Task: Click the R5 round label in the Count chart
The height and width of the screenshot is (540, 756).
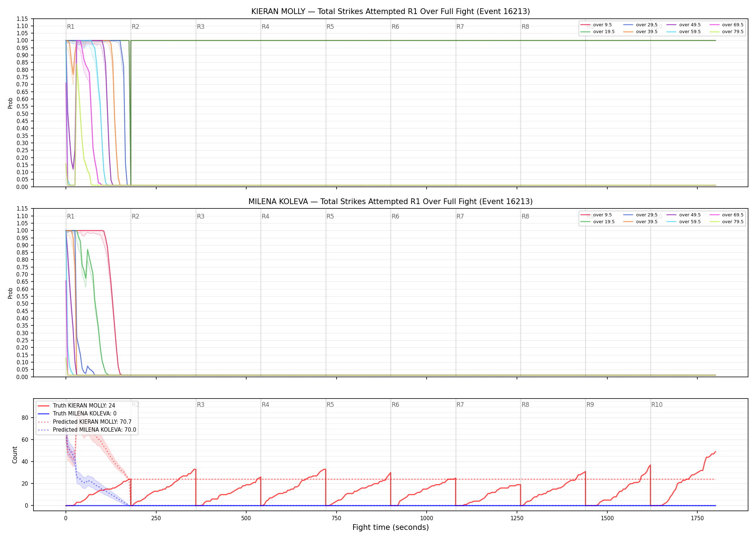Action: click(x=330, y=405)
